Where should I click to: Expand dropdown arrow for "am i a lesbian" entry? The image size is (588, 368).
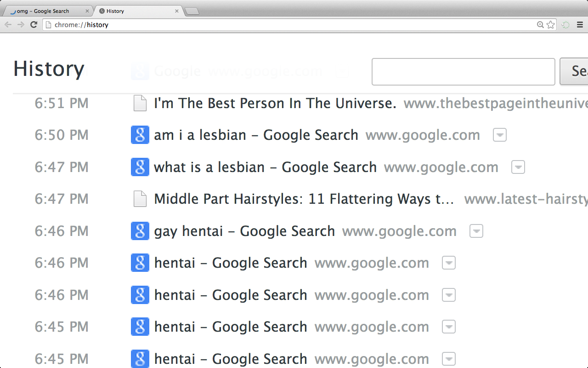click(500, 135)
